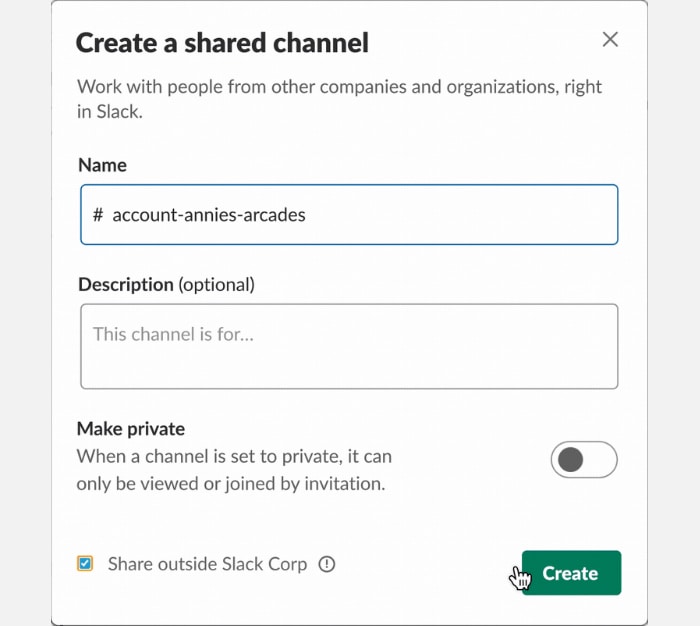The width and height of the screenshot is (700, 626).
Task: Click the private channel explanation text
Action: tap(234, 470)
